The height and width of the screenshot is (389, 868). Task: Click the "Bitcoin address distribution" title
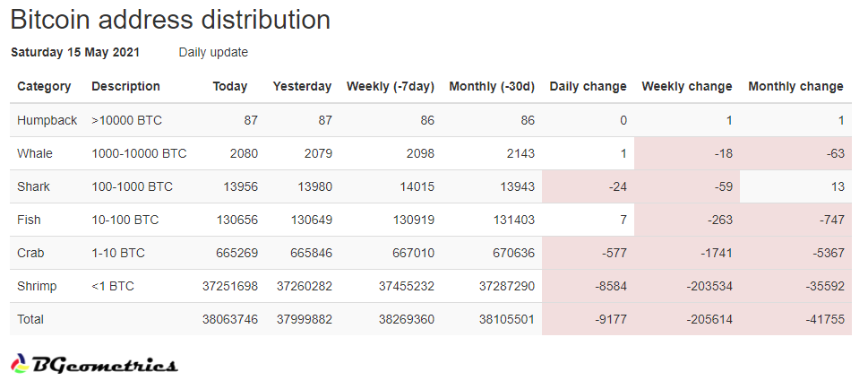coord(170,20)
